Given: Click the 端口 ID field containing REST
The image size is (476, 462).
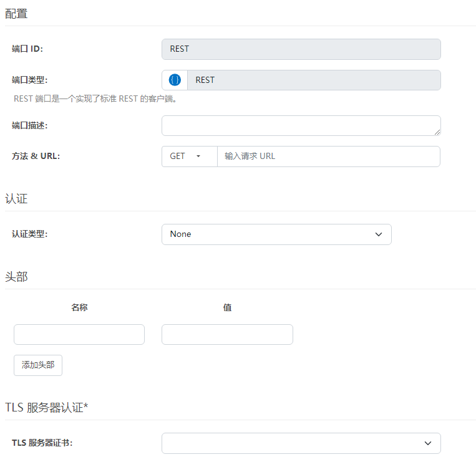Looking at the screenshot, I should point(301,49).
